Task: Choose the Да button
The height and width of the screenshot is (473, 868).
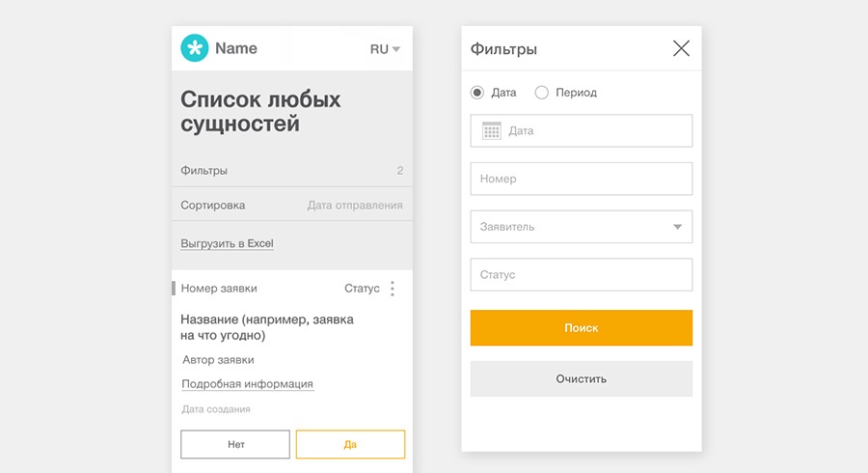Action: click(350, 444)
